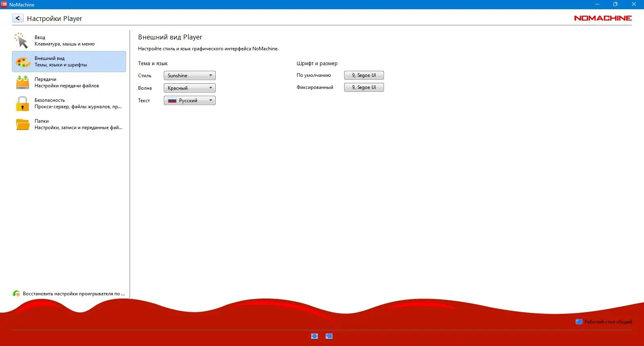This screenshot has width=644, height=346.
Task: Click the shrink-window icon in bottom bar
Action: tap(329, 336)
